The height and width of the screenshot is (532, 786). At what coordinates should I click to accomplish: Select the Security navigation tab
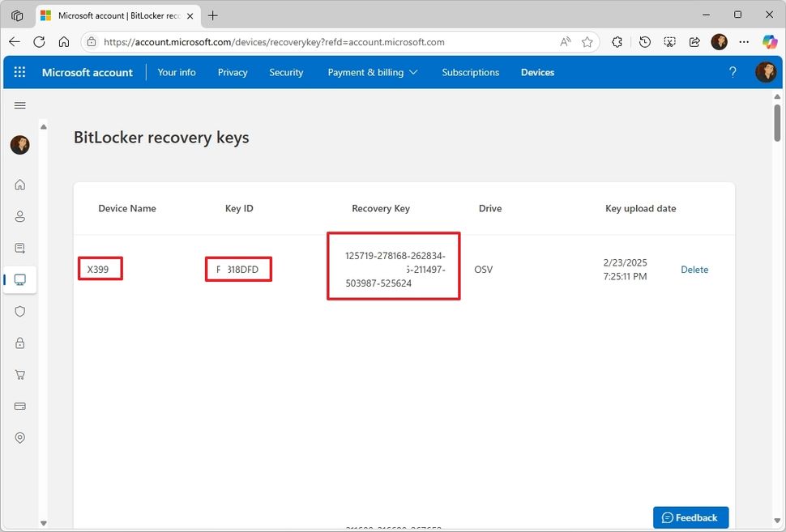point(286,72)
